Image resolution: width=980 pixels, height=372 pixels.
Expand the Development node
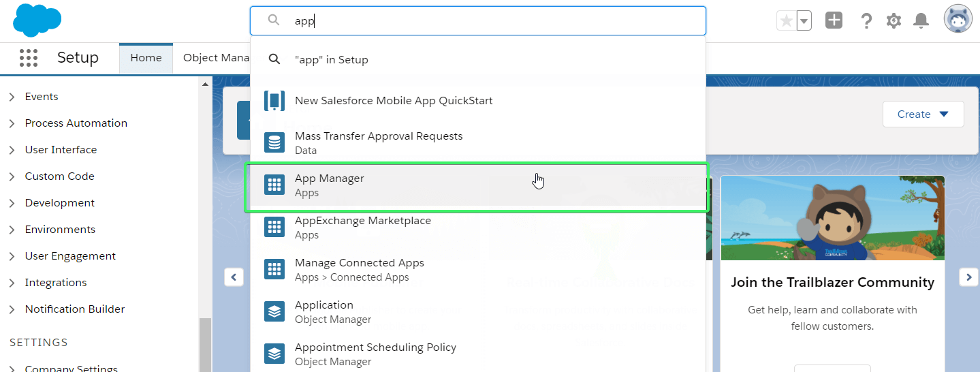coord(12,203)
